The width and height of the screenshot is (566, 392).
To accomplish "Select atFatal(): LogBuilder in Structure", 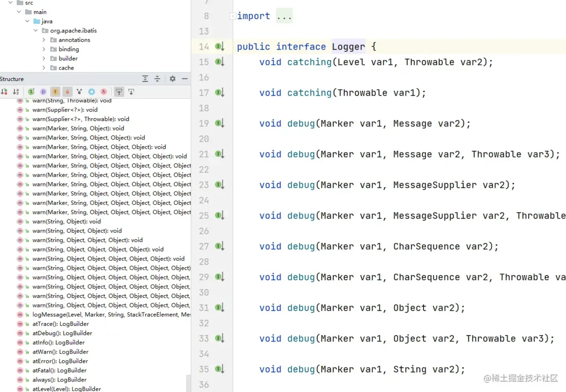I will coord(59,370).
